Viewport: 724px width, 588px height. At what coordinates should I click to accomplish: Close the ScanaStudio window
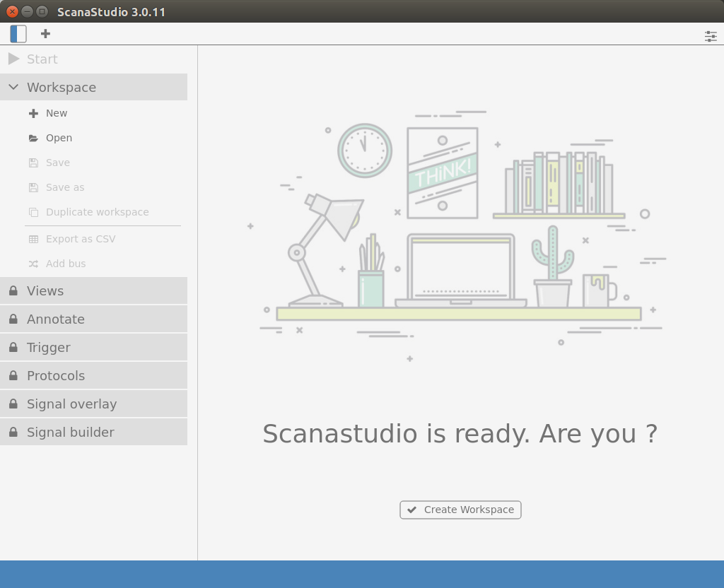click(x=13, y=11)
